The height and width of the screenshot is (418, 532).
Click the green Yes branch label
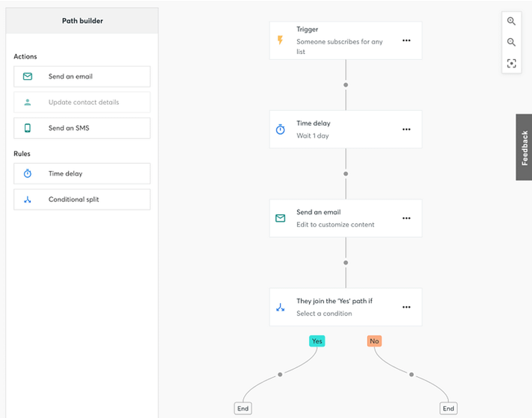pos(317,341)
